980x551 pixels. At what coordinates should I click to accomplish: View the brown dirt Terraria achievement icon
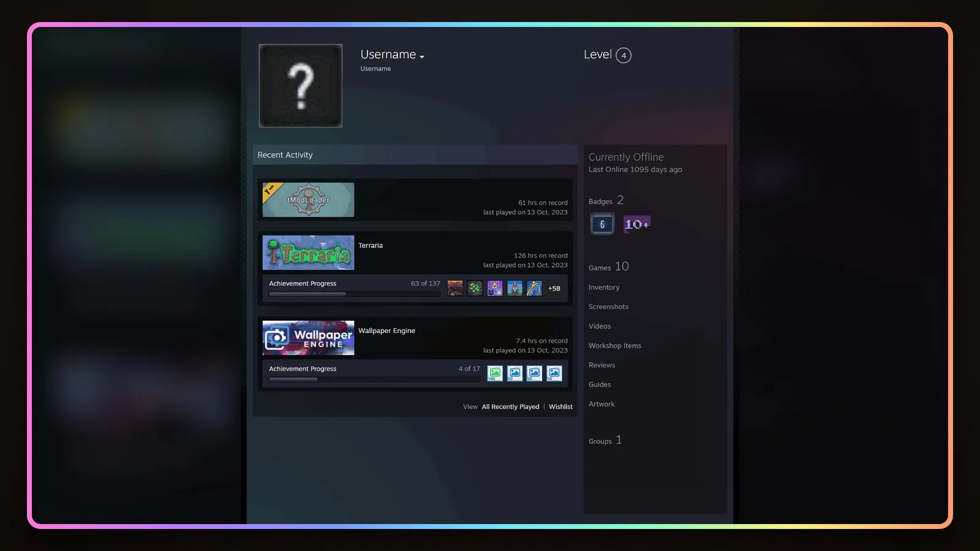pyautogui.click(x=455, y=288)
